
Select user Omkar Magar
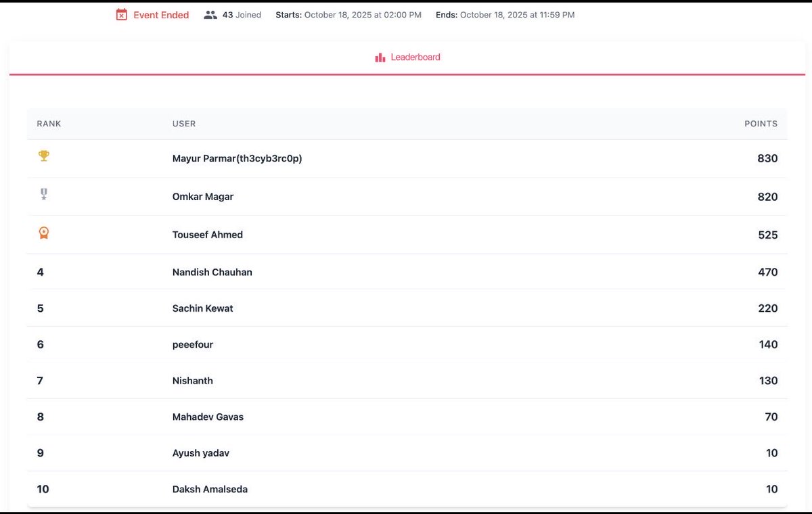203,197
